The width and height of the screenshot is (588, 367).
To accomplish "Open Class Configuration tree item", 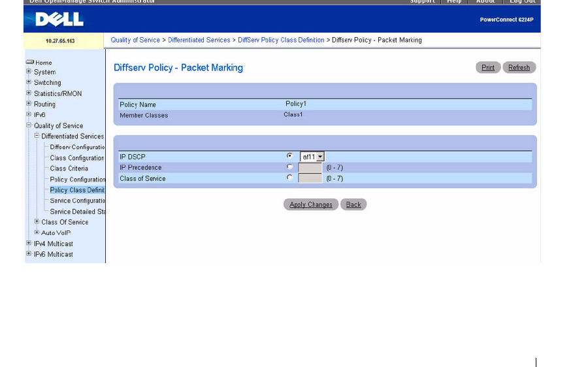I will pyautogui.click(x=77, y=158).
